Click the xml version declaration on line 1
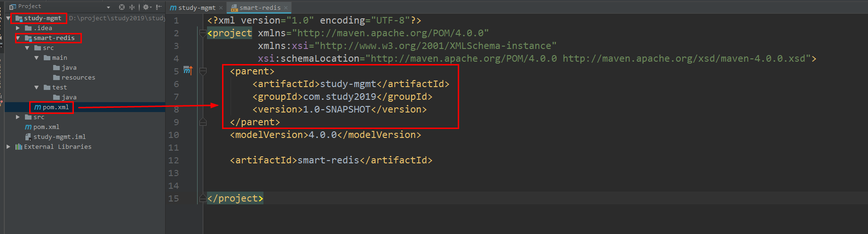 [314, 20]
